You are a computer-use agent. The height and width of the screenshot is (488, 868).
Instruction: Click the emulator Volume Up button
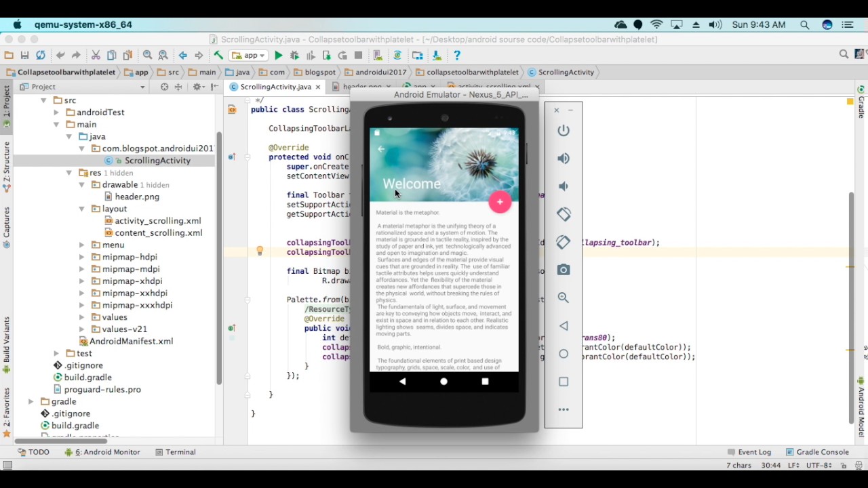point(564,159)
